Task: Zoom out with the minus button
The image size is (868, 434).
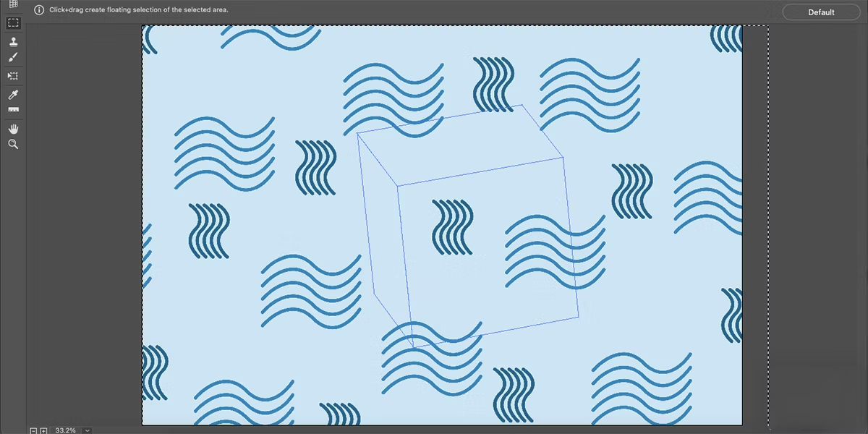Action: 33,430
